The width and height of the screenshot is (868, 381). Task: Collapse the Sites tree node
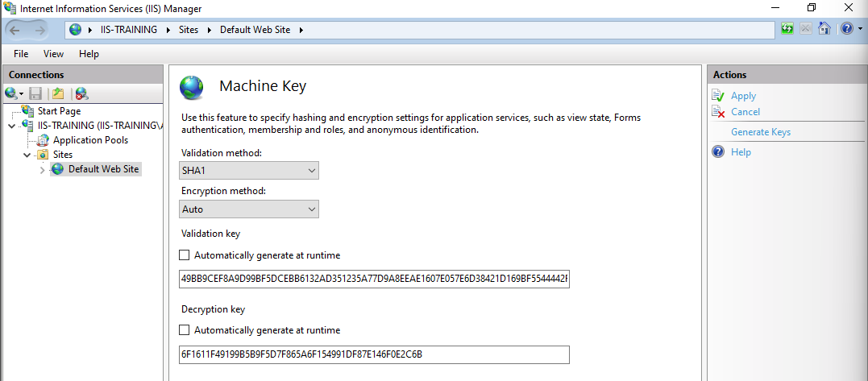click(27, 155)
